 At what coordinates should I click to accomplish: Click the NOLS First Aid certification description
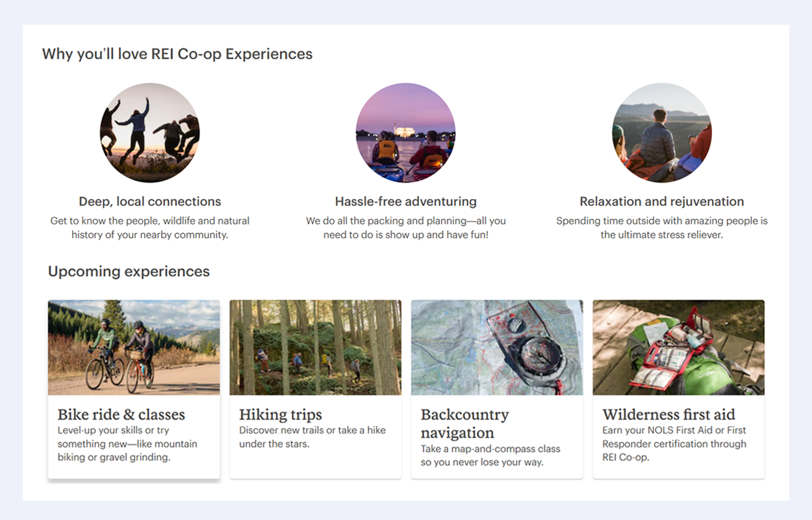[x=673, y=444]
